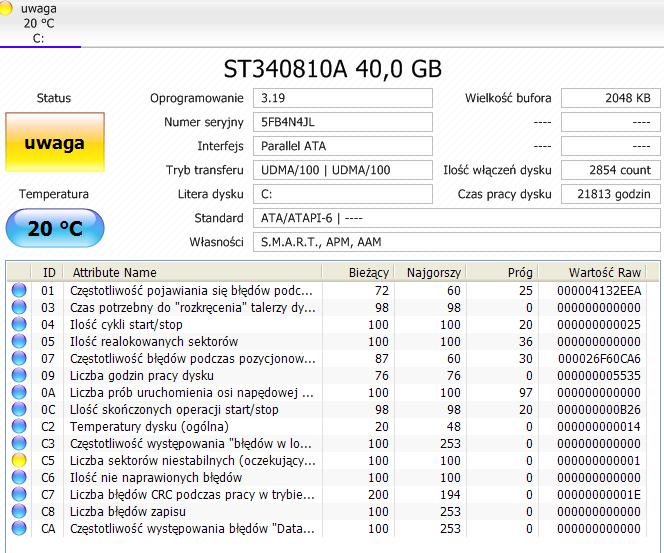664x553 pixels.
Task: Click the Bieżący column header
Action: click(358, 272)
